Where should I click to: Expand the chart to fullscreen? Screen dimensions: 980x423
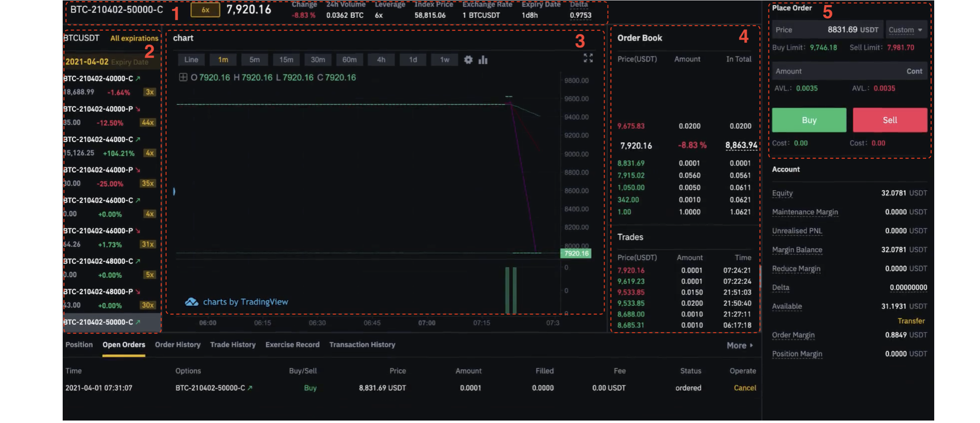(x=588, y=59)
